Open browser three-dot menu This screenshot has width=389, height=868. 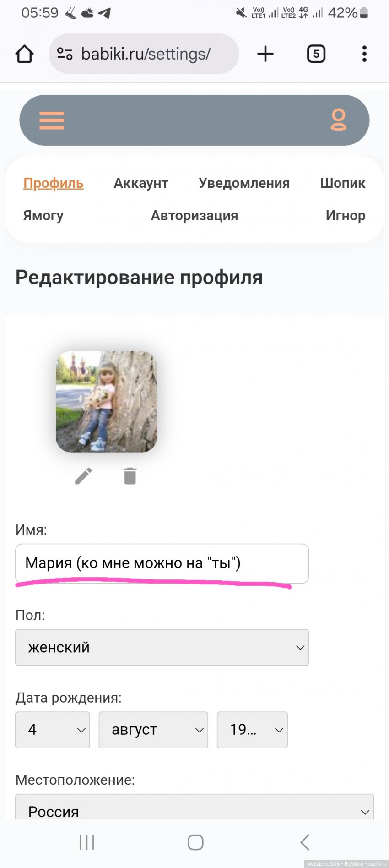[364, 54]
